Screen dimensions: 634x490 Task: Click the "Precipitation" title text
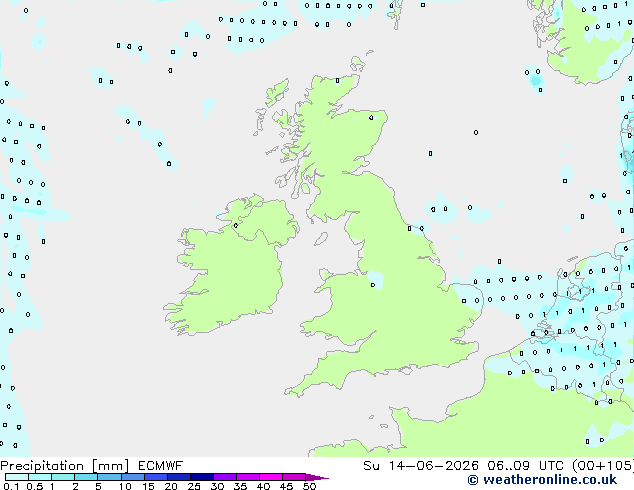coord(42,466)
